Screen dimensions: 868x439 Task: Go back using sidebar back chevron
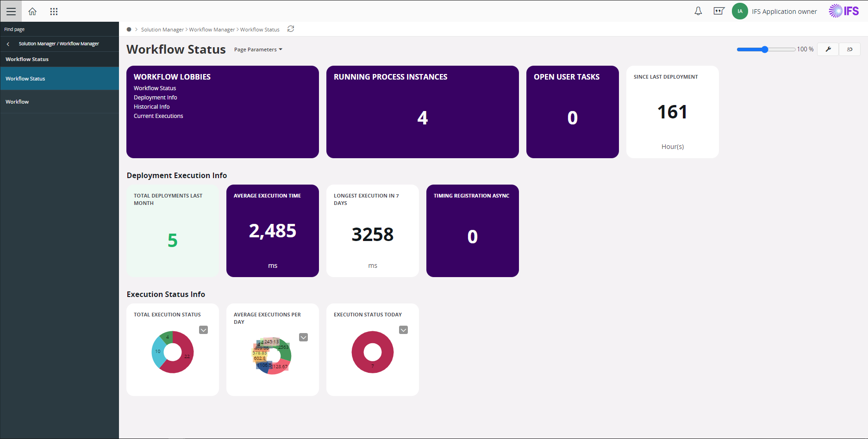pos(8,44)
